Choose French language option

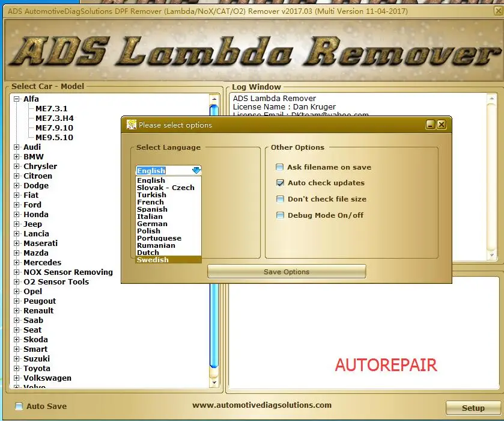tap(168, 202)
